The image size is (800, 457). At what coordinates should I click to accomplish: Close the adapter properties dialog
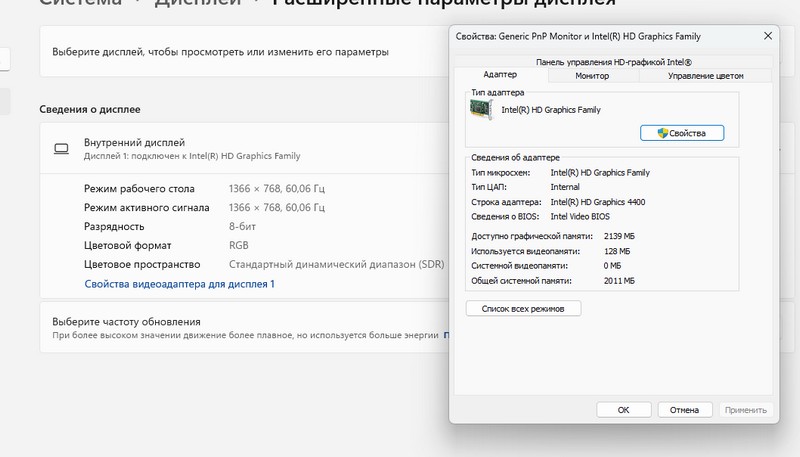[767, 37]
